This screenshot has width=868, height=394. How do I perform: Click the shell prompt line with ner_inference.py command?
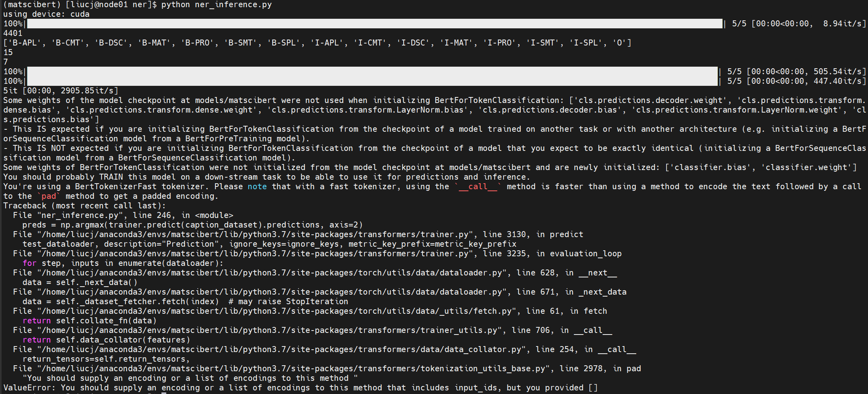[x=136, y=5]
